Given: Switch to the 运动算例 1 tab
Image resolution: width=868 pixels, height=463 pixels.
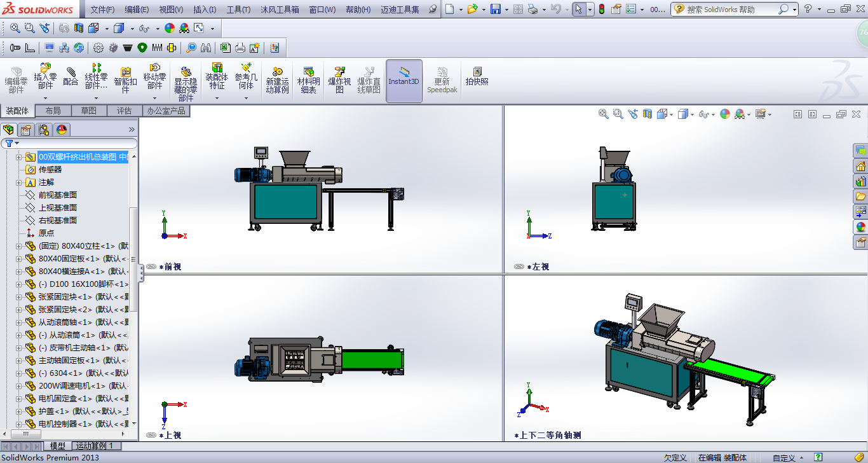Looking at the screenshot, I should point(95,446).
